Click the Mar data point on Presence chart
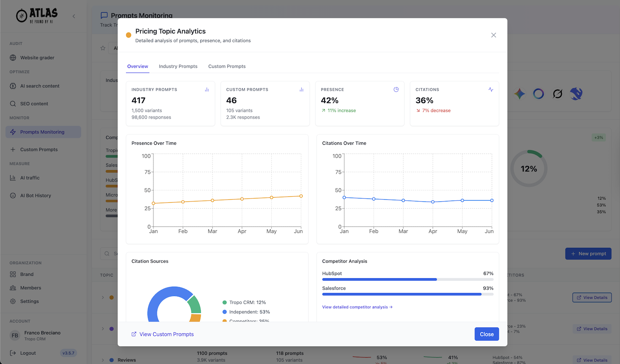This screenshot has height=364, width=620. pyautogui.click(x=213, y=200)
